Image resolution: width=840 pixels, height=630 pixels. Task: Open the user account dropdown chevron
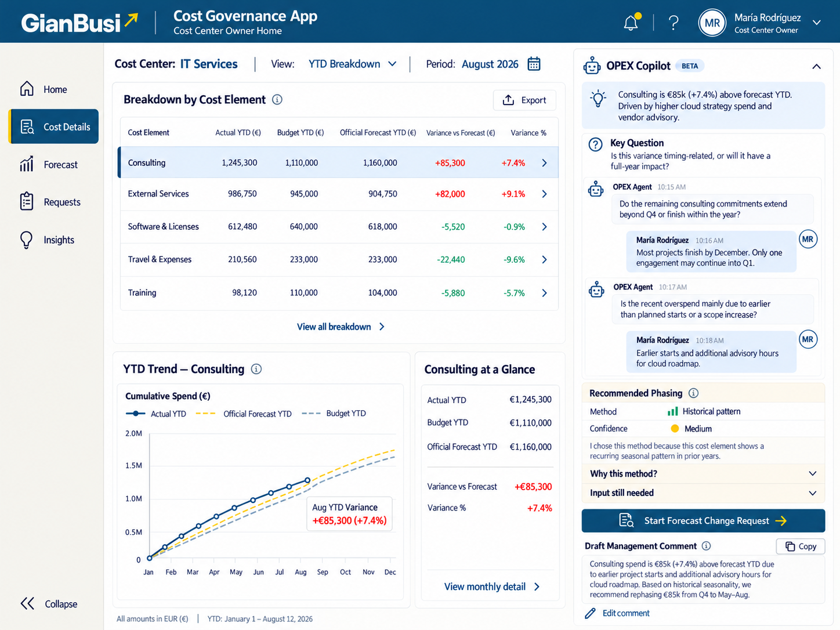pos(817,23)
